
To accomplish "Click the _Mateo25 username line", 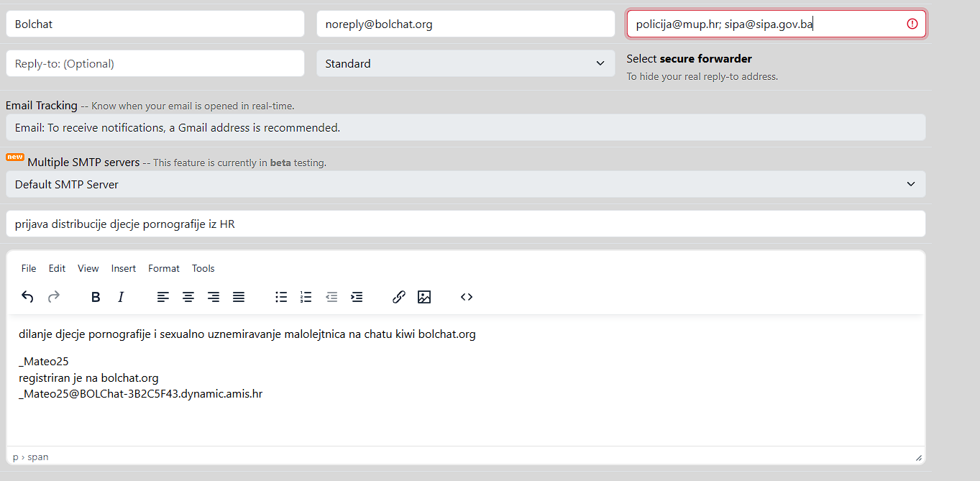I will click(44, 362).
